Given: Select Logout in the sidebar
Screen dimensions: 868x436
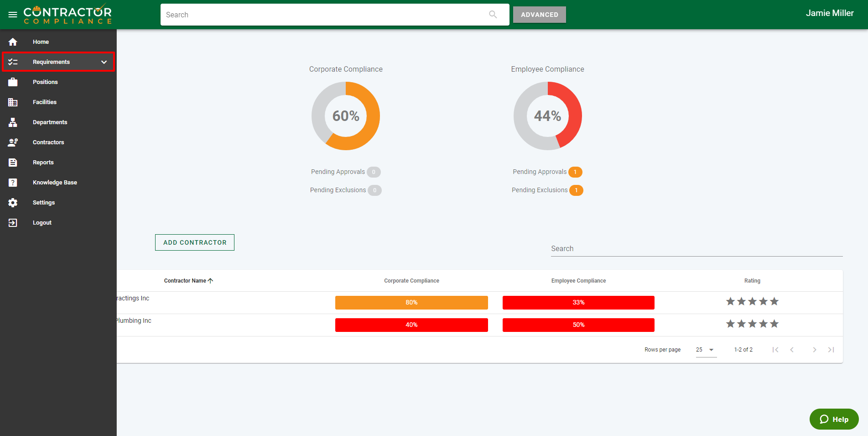Looking at the screenshot, I should point(42,223).
